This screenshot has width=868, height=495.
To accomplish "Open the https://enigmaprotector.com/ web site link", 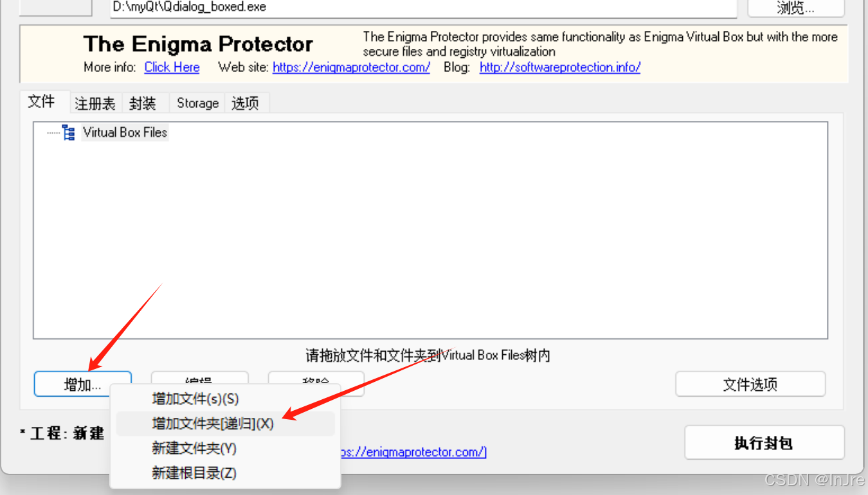I will (x=351, y=67).
